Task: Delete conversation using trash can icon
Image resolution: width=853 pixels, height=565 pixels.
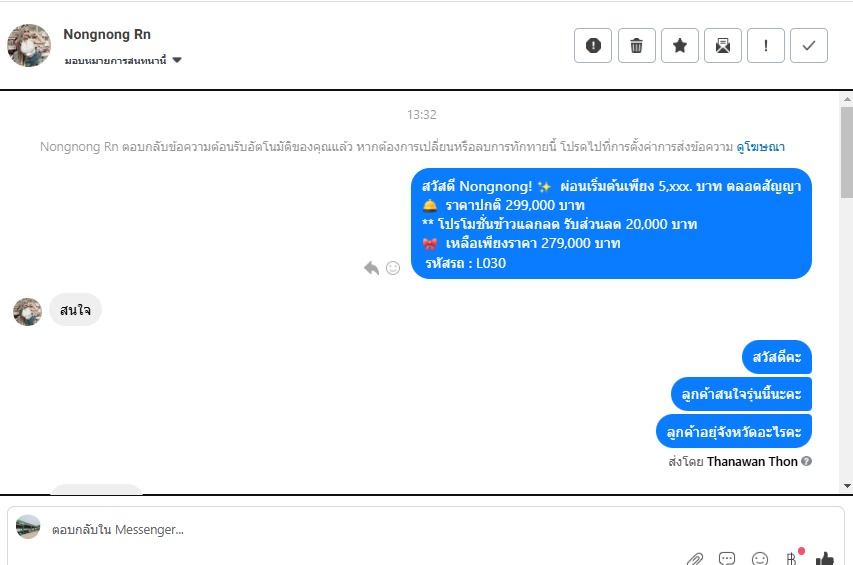Action: [x=636, y=46]
